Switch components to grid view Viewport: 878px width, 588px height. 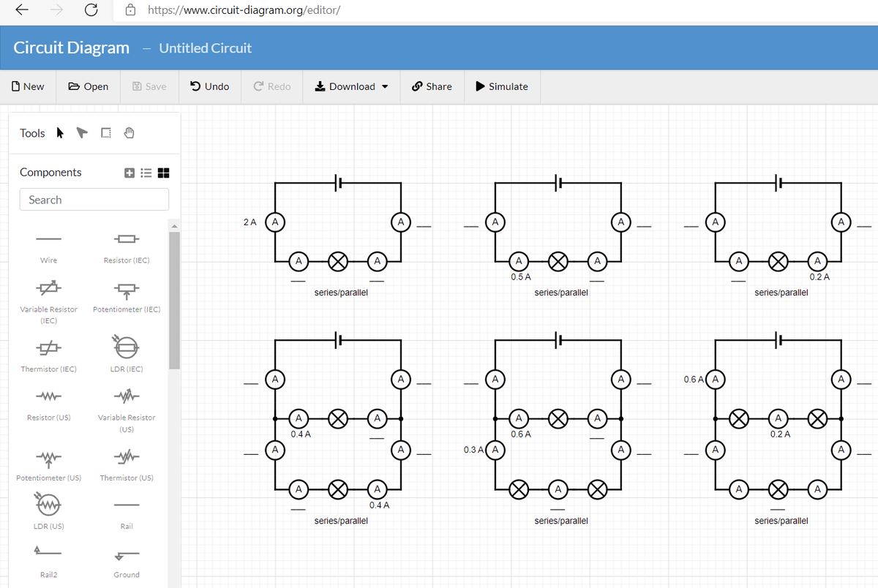tap(163, 173)
